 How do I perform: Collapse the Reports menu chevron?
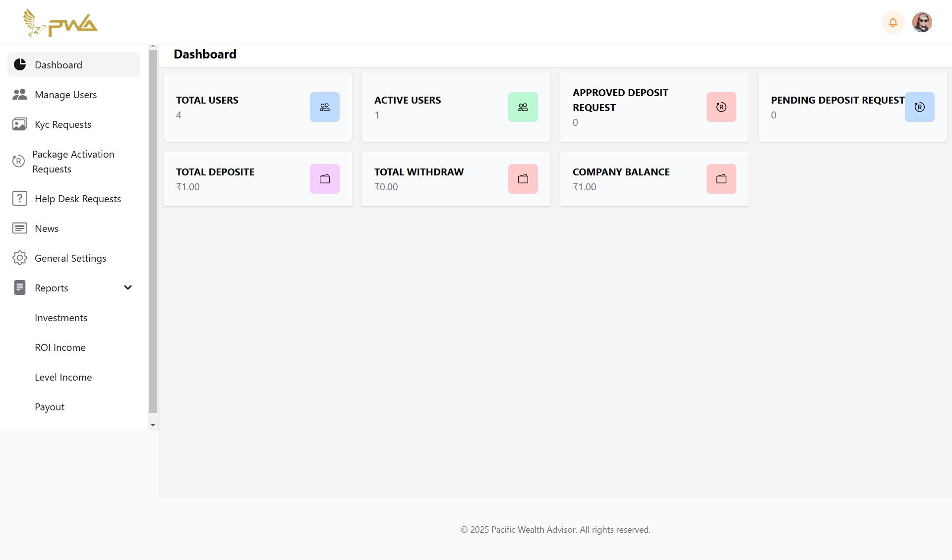(x=128, y=287)
